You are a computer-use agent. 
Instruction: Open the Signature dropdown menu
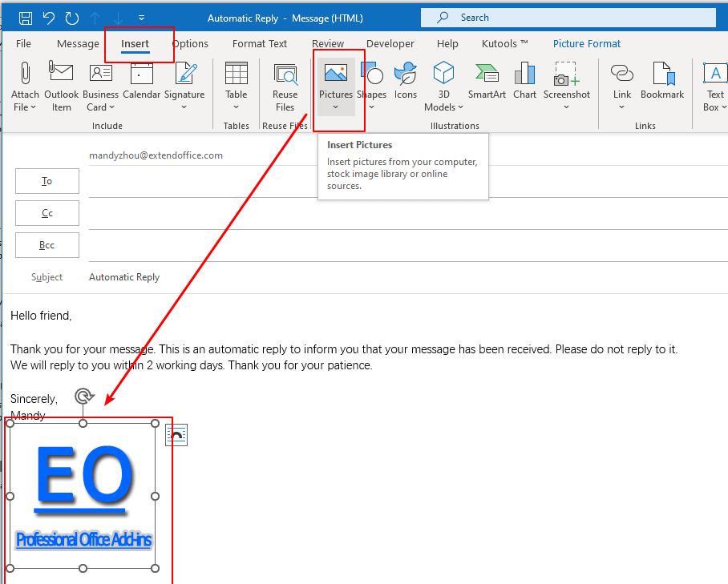(x=184, y=107)
